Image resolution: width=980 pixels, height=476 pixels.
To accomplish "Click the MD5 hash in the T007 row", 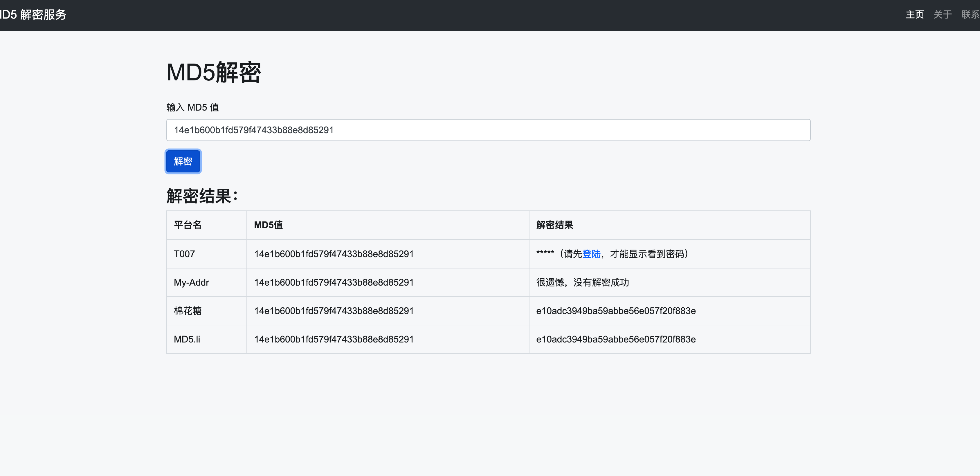I will [x=334, y=254].
